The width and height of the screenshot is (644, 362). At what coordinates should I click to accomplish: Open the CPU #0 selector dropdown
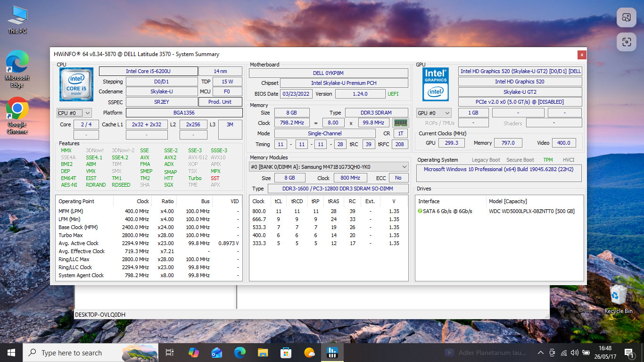[x=74, y=113]
